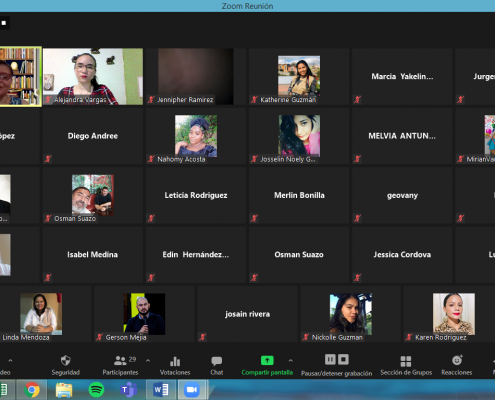The image size is (495, 400).
Task: Click the green Compartir pantalla icon
Action: tap(267, 360)
